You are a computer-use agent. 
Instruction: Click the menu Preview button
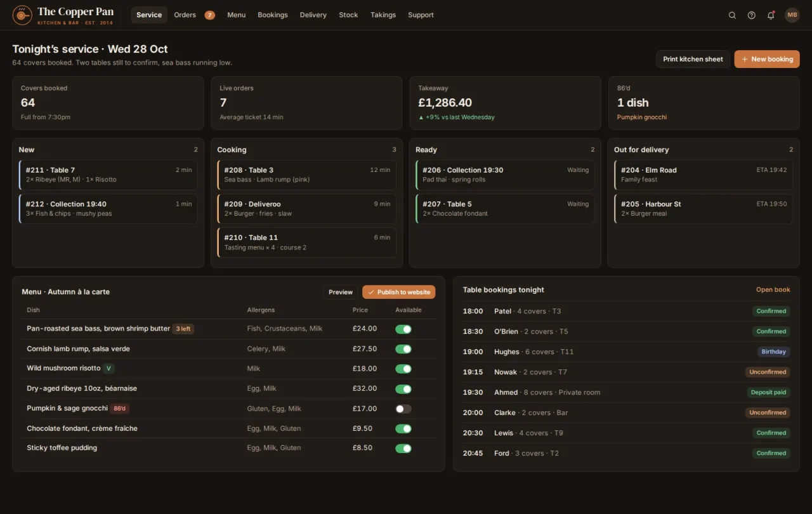pyautogui.click(x=341, y=292)
